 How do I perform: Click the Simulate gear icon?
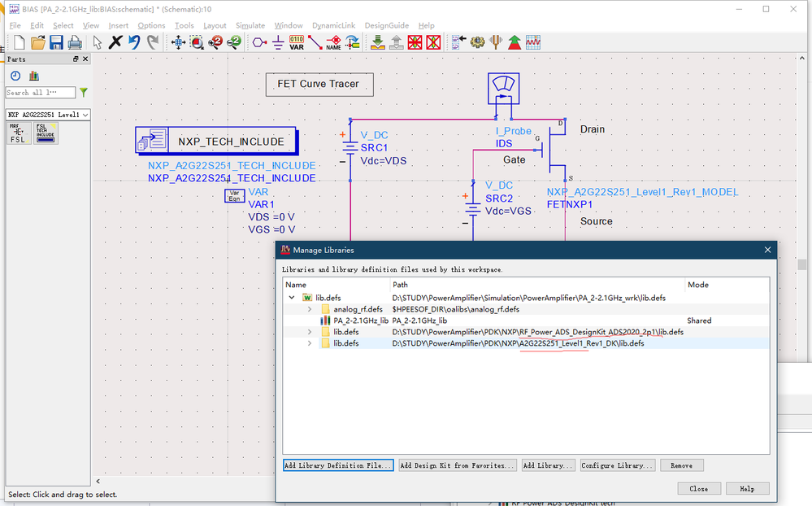[x=477, y=42]
